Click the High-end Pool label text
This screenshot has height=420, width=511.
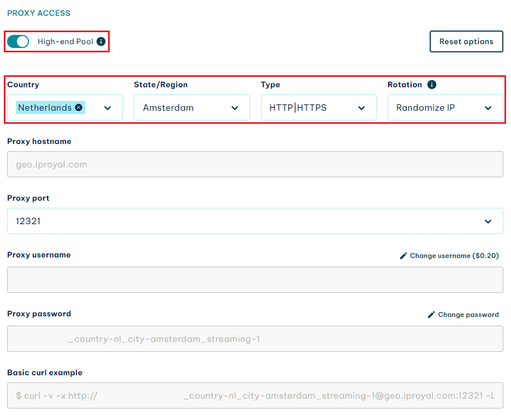(x=66, y=41)
